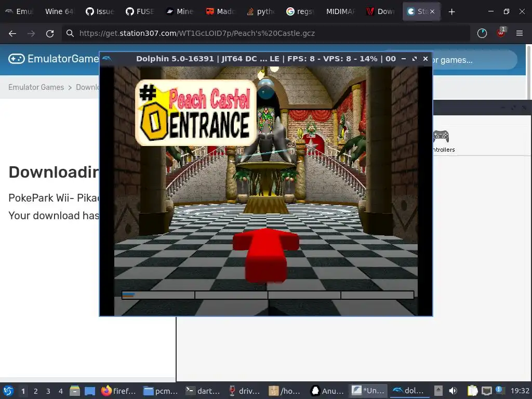Viewport: 532px width, 399px height.
Task: Close the active Station tab
Action: click(x=432, y=11)
